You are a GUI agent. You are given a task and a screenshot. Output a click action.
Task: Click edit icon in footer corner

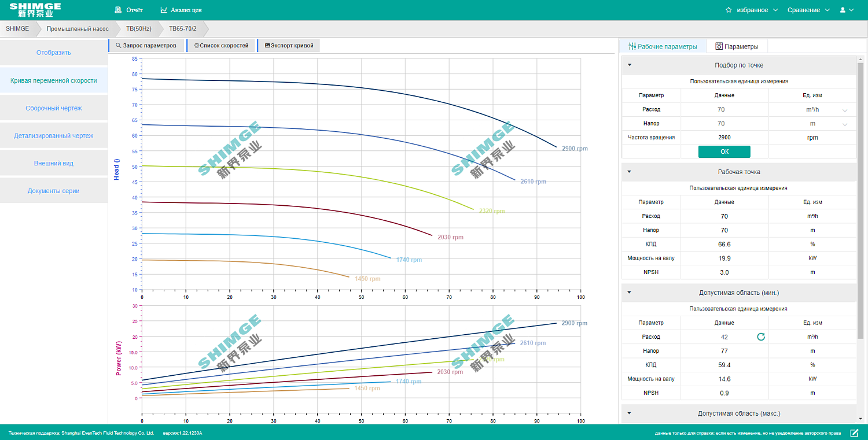point(854,433)
